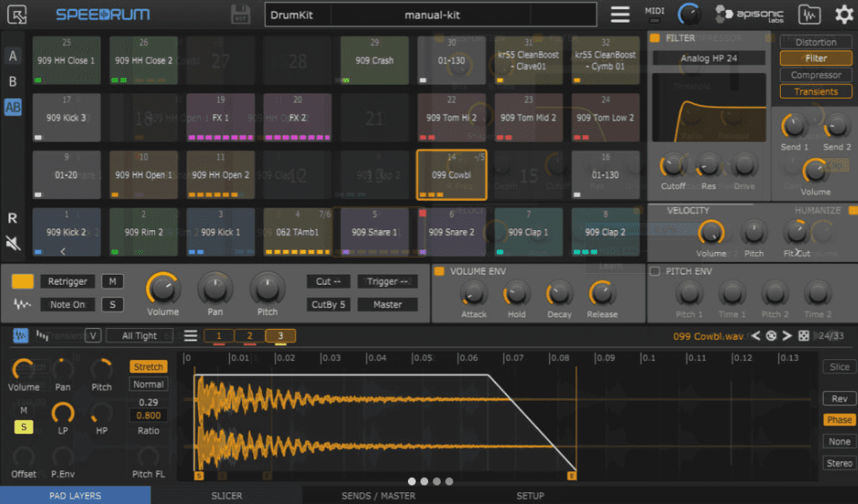The height and width of the screenshot is (504, 858).
Task: Open the All Tight transient dropdown
Action: pyautogui.click(x=139, y=335)
